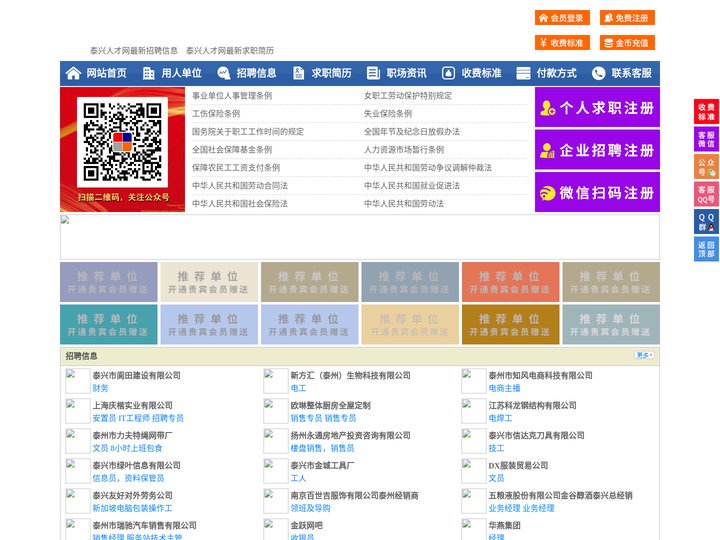Open 上海庆楷实业有限公司 link
Screen dimensions: 720x540
point(132,405)
